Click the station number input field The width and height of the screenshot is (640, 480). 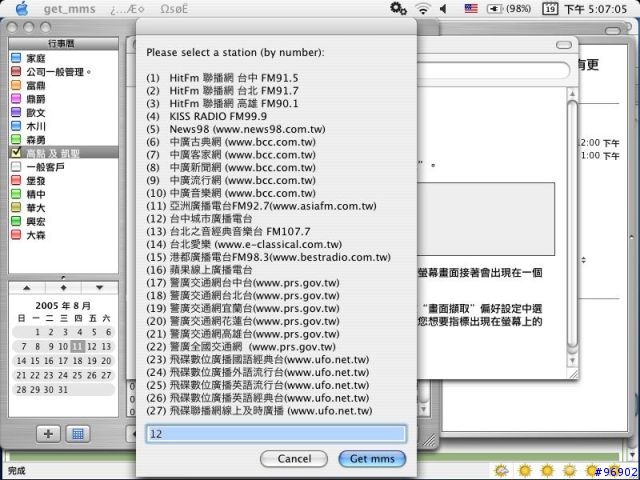(276, 433)
